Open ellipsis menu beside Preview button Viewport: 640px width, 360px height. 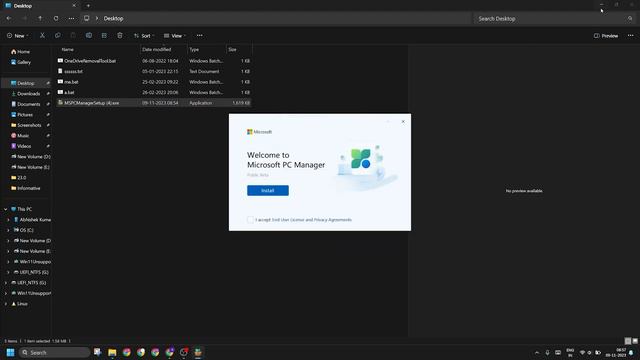tap(631, 36)
